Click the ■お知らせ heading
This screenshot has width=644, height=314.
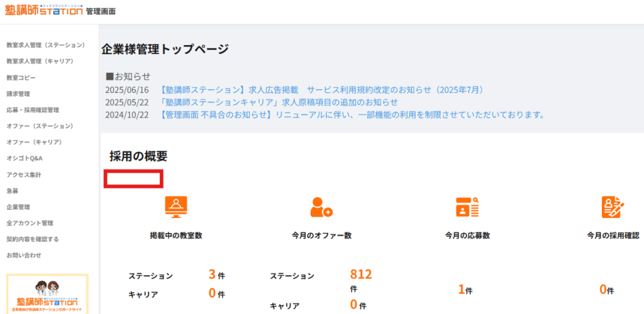coord(128,76)
